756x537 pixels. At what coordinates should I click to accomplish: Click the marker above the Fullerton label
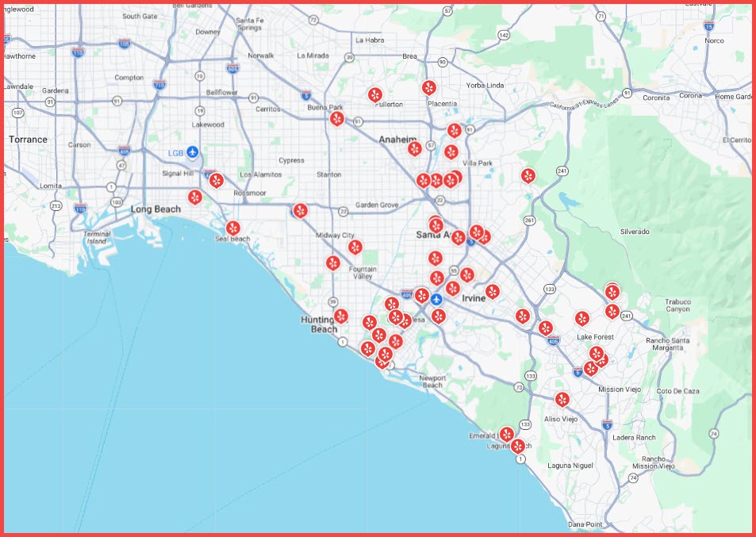click(375, 94)
